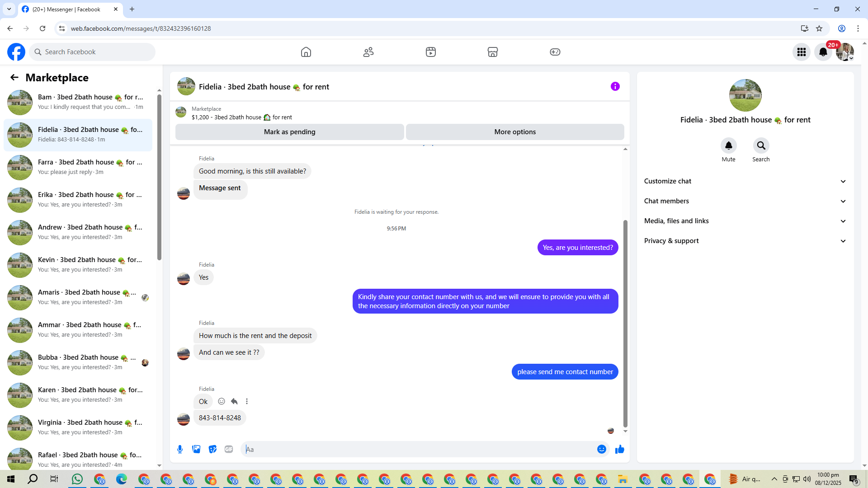Open the Marketplace storefront icon

[493, 52]
